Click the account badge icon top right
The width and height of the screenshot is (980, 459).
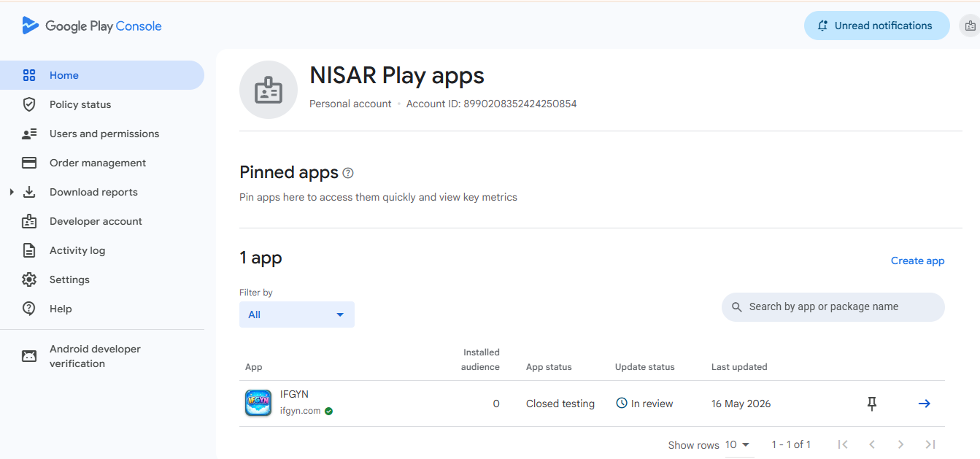[971, 26]
